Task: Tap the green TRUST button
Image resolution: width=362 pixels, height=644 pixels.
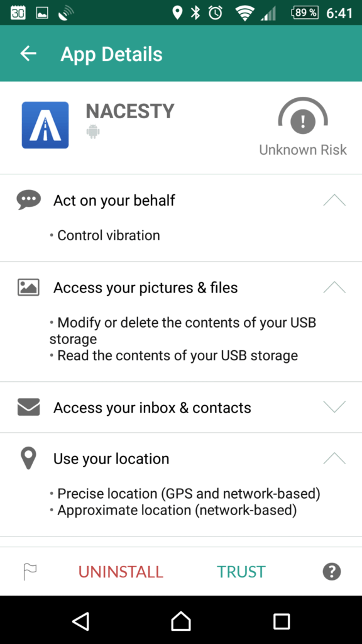Action: pos(241,572)
